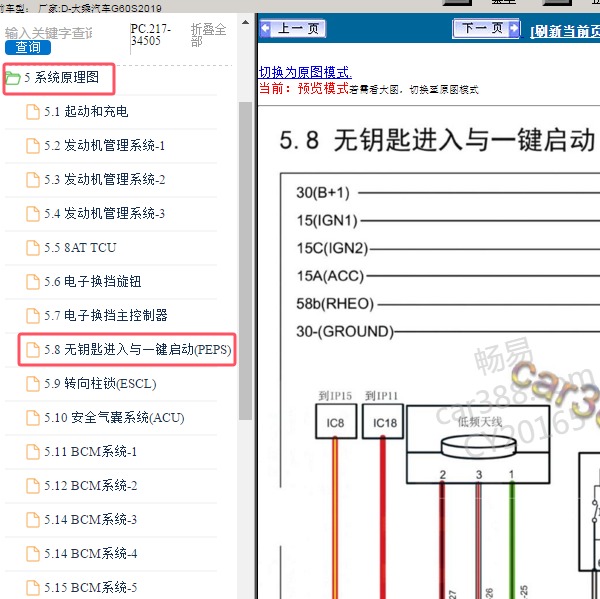600x599 pixels.
Task: Click the IC18 connector box in diagram
Action: (383, 421)
